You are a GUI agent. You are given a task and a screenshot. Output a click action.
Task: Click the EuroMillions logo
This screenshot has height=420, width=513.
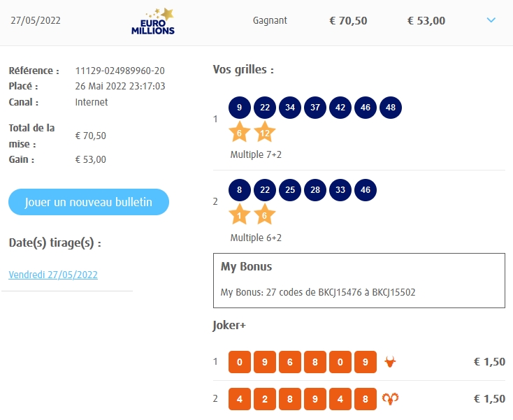pyautogui.click(x=153, y=21)
